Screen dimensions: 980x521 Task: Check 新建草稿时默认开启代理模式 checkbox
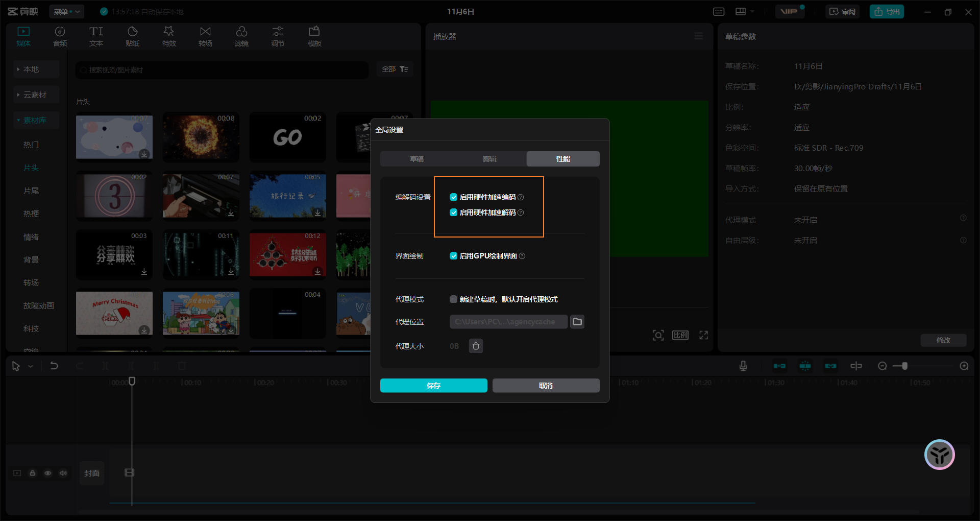point(453,299)
